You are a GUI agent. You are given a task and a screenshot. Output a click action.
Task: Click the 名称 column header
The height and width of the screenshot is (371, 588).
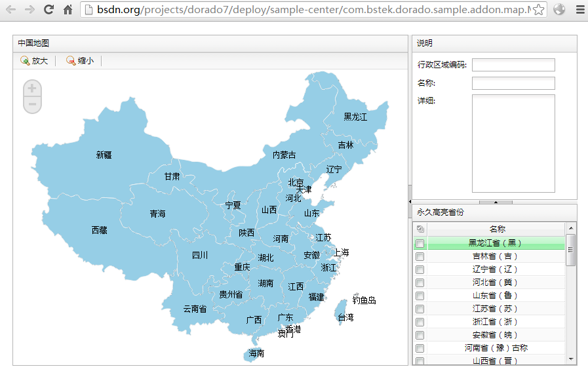(497, 229)
